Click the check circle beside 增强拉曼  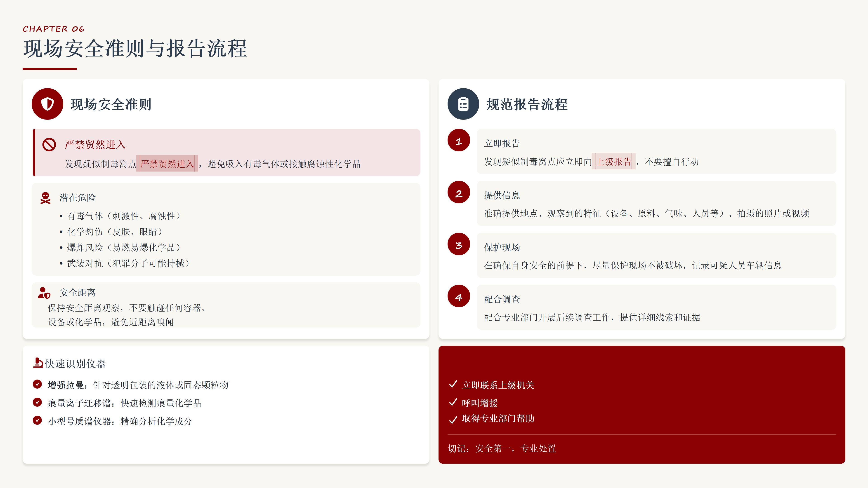(x=37, y=384)
